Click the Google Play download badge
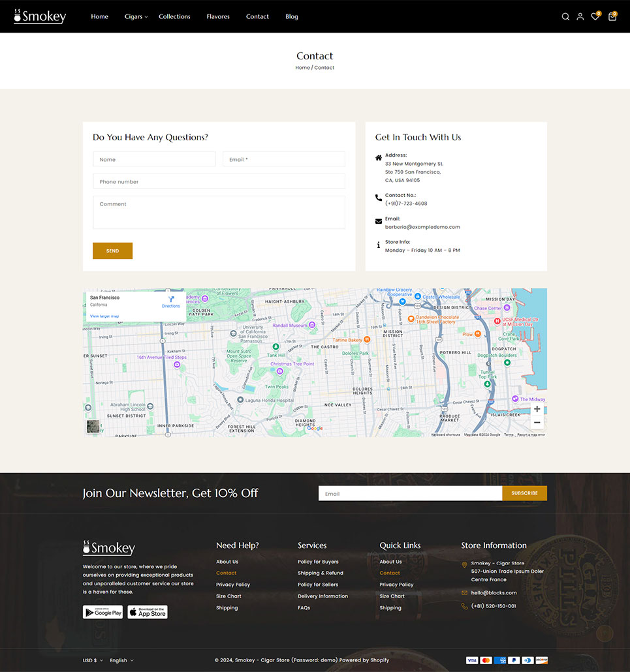The height and width of the screenshot is (672, 630). click(102, 612)
